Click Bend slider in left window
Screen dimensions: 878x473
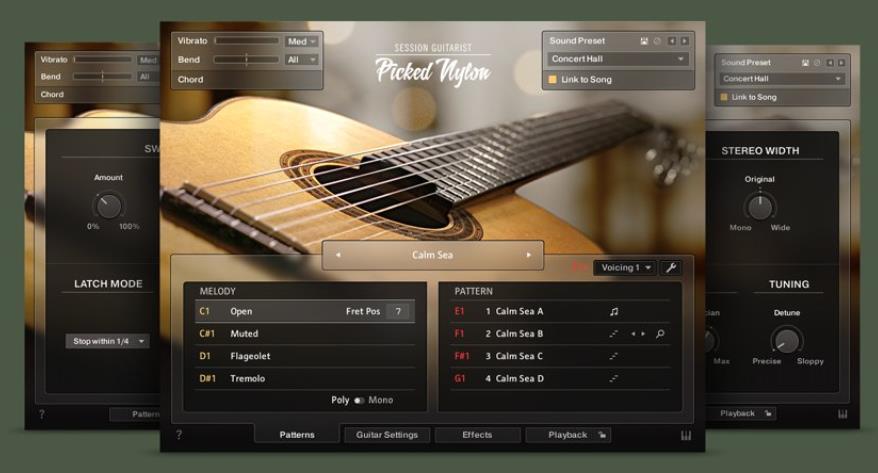[102, 77]
